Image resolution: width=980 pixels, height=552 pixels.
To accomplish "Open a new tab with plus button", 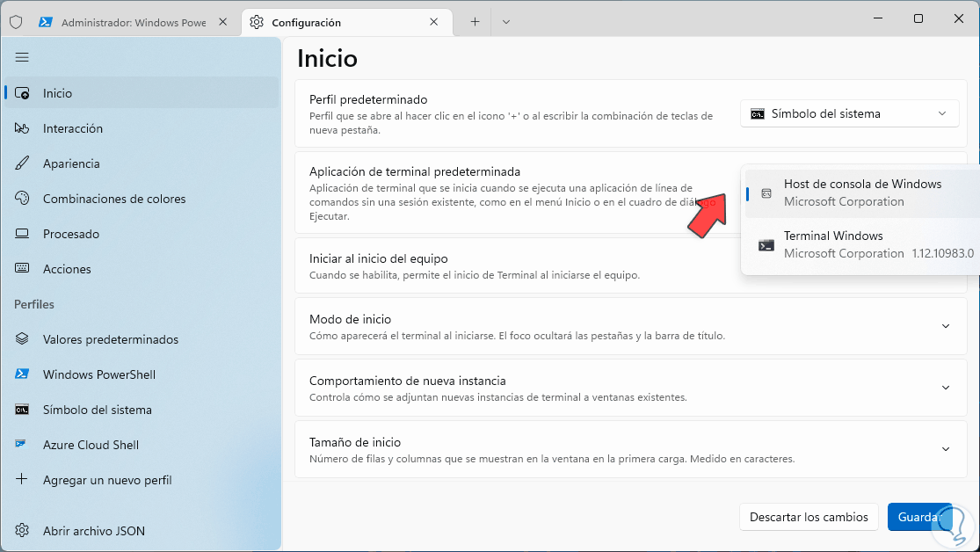I will tap(475, 22).
